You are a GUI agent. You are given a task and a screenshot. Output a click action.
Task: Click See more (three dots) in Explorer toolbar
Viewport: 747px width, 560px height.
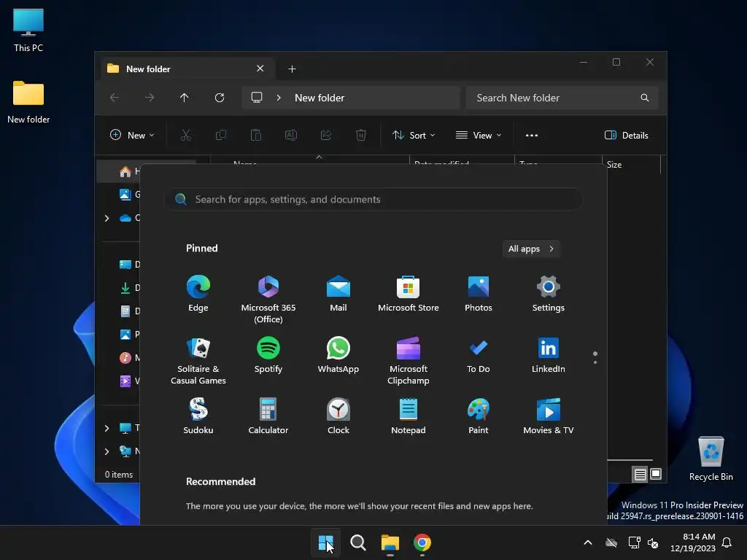pyautogui.click(x=532, y=135)
